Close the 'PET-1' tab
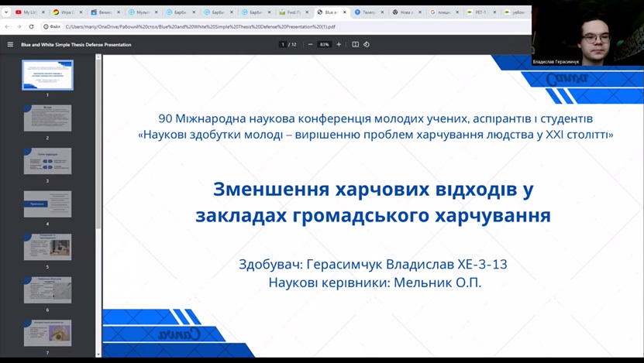The height and width of the screenshot is (363, 644). 494,12
